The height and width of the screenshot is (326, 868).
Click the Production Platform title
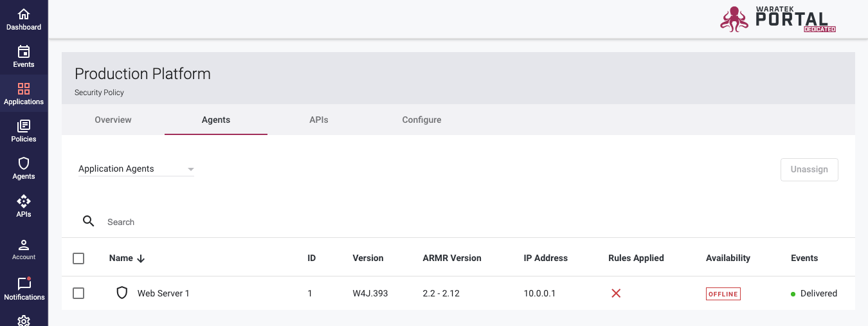(x=143, y=74)
